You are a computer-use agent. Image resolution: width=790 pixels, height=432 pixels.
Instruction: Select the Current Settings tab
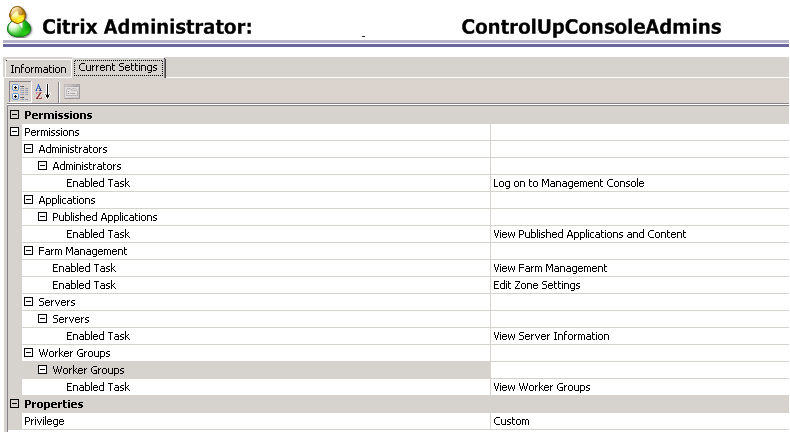tap(118, 68)
